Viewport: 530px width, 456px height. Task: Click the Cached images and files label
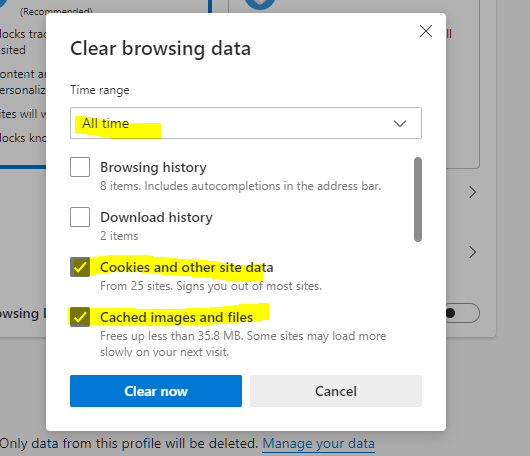(176, 317)
